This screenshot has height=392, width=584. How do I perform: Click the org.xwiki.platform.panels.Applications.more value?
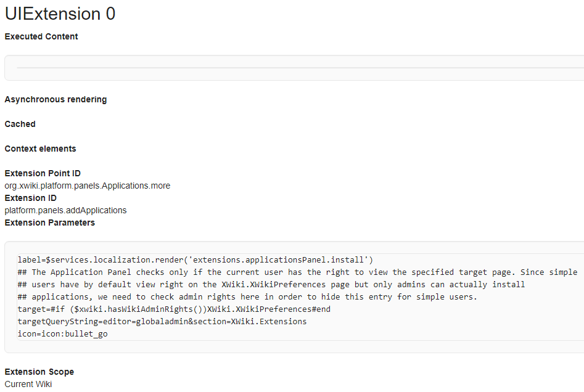88,186
